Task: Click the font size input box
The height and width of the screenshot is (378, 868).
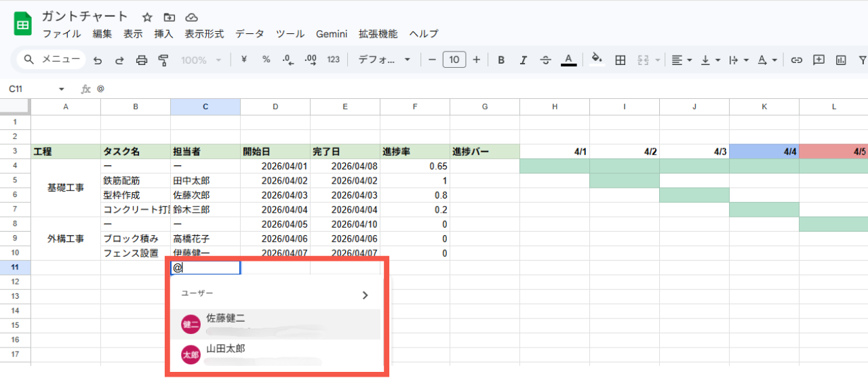Action: click(x=454, y=60)
